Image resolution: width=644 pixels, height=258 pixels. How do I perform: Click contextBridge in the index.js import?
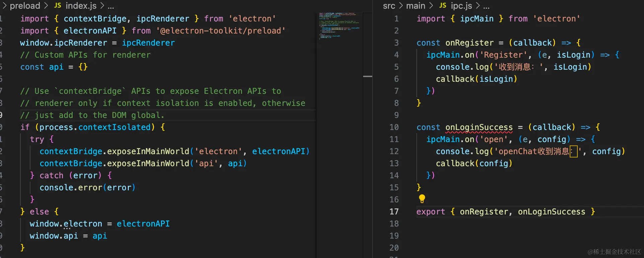(95, 19)
